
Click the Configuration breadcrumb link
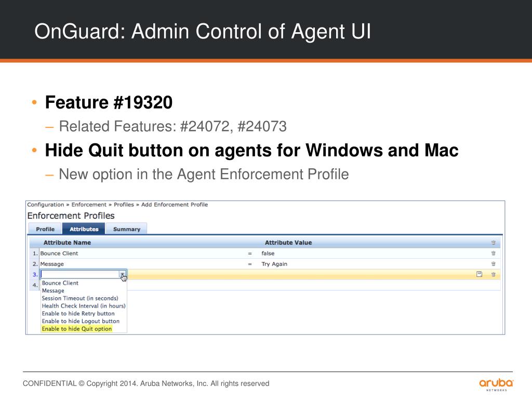coord(46,205)
